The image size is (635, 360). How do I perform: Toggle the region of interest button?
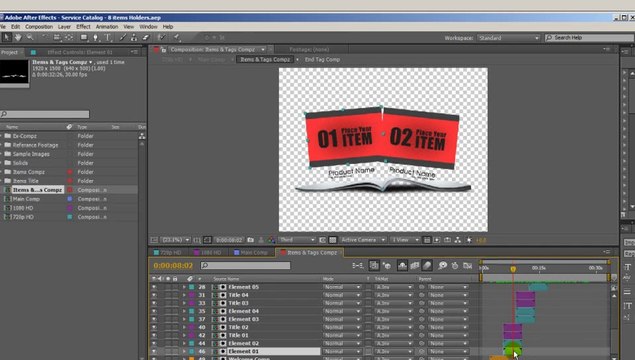pyautogui.click(x=322, y=240)
